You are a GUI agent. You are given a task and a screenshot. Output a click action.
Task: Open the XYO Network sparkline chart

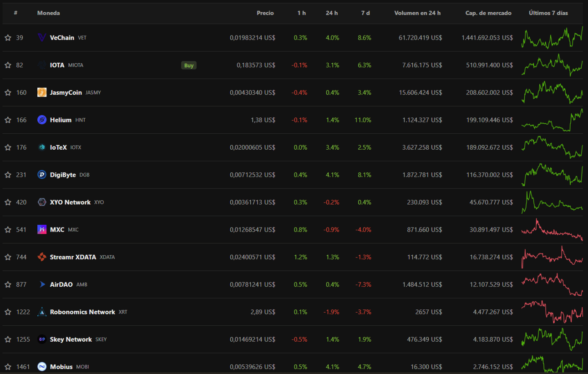(552, 202)
